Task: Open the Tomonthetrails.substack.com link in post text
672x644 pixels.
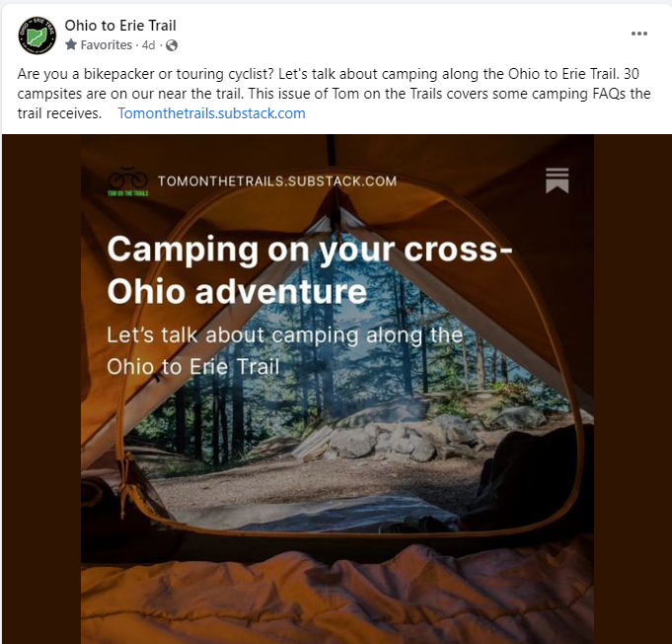Action: (x=212, y=113)
